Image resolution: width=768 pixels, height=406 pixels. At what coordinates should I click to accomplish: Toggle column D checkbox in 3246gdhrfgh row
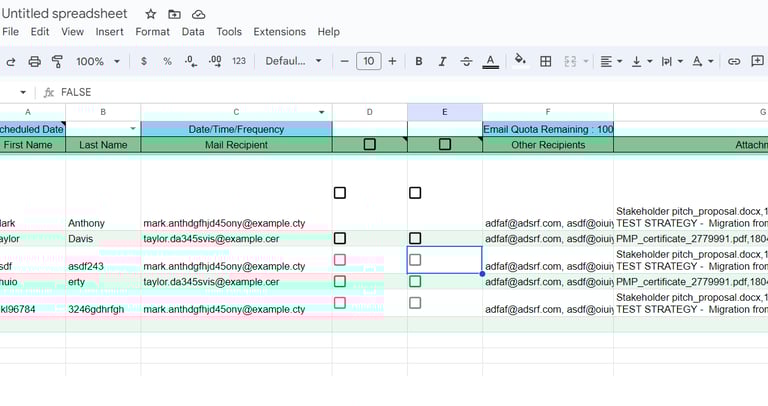point(340,303)
